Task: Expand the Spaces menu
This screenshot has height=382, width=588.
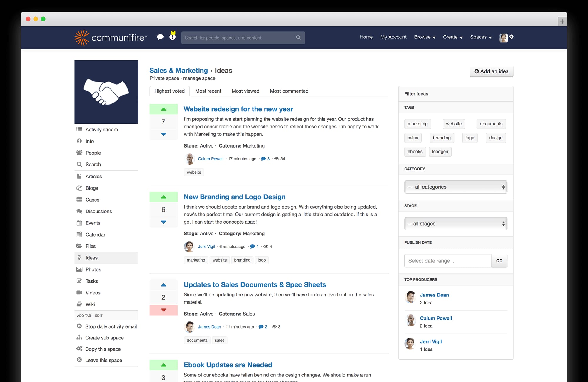Action: [x=481, y=37]
